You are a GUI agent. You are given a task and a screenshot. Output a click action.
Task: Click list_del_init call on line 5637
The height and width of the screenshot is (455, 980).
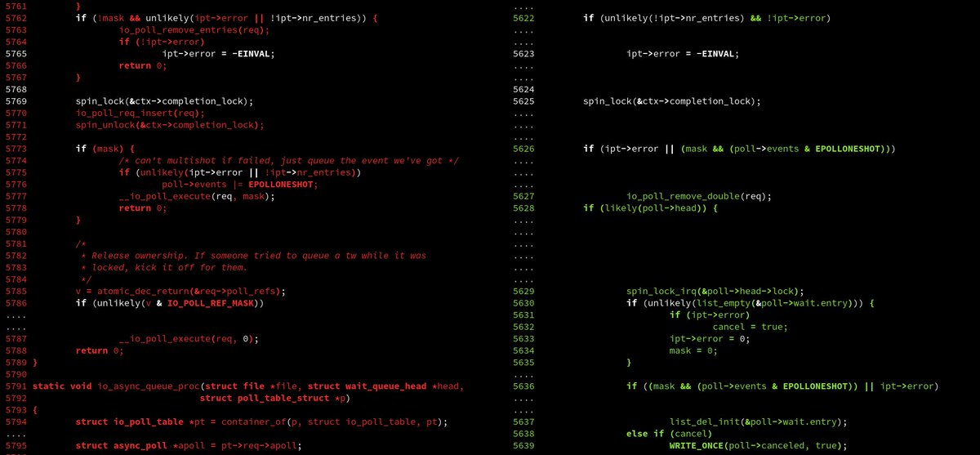click(758, 422)
